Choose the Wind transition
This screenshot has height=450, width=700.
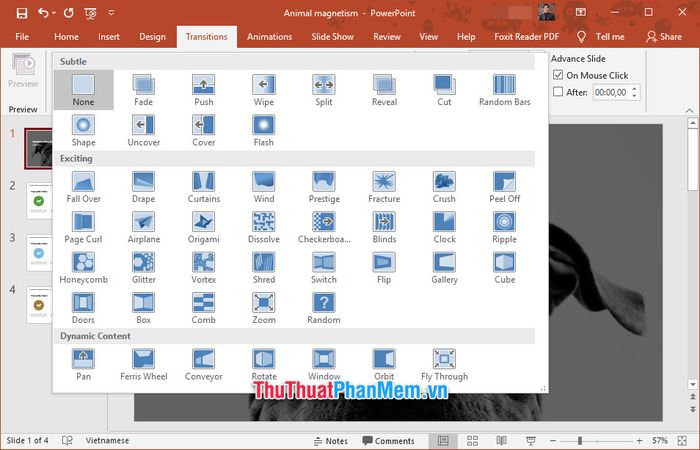click(263, 187)
